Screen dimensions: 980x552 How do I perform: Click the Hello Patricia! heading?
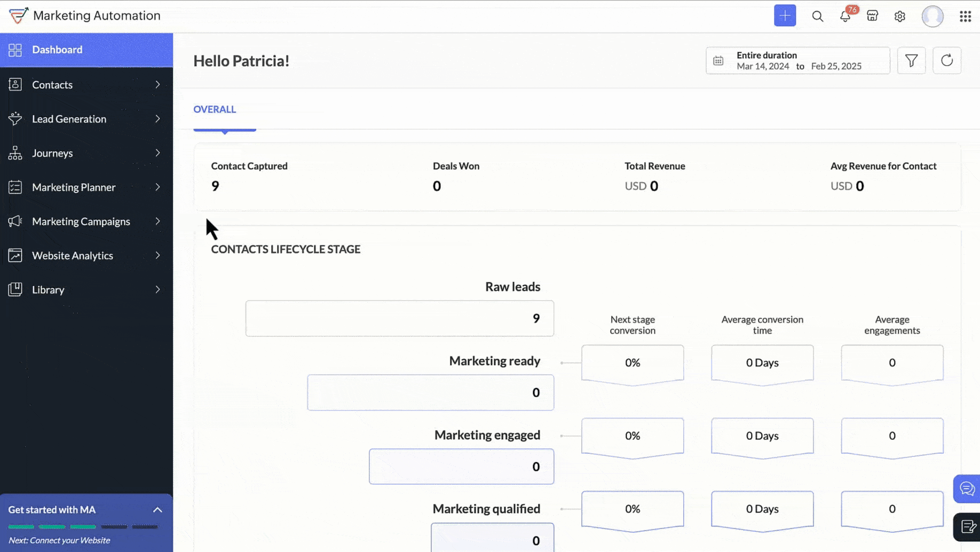pos(241,61)
